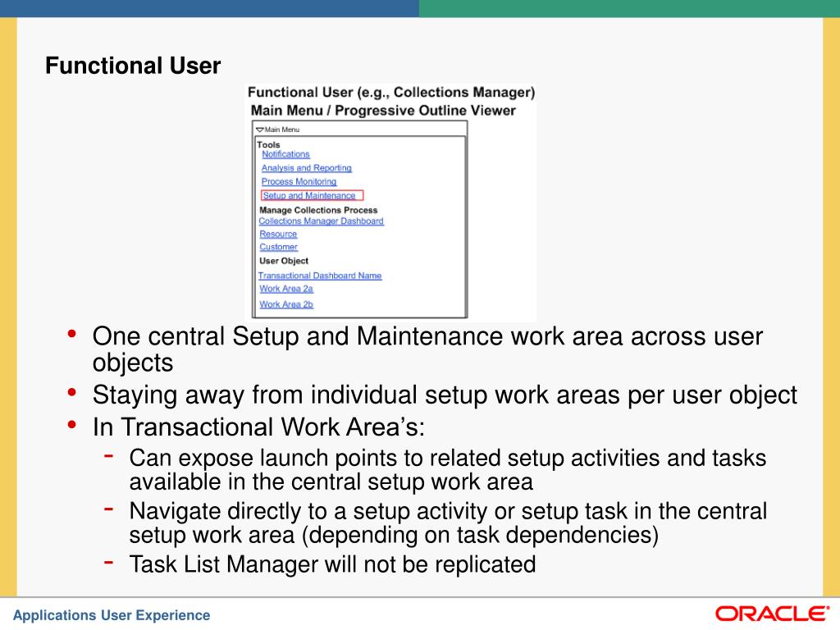Select the Tools heading in menu
Image resolution: width=840 pixels, height=630 pixels.
(268, 144)
